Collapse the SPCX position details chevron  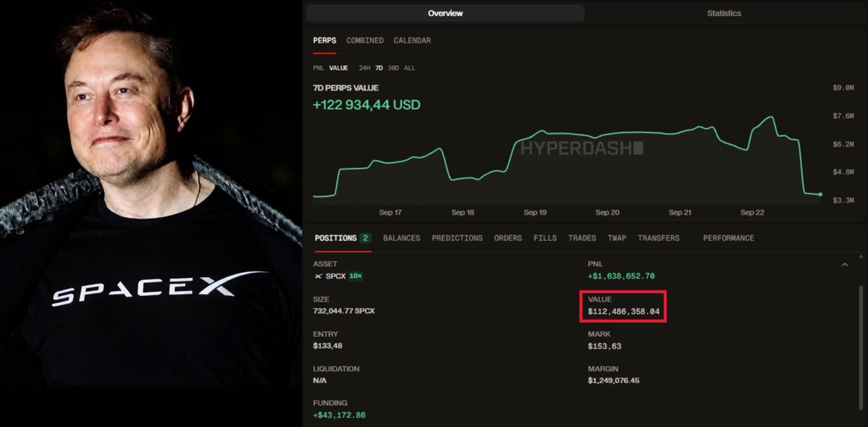[x=844, y=265]
